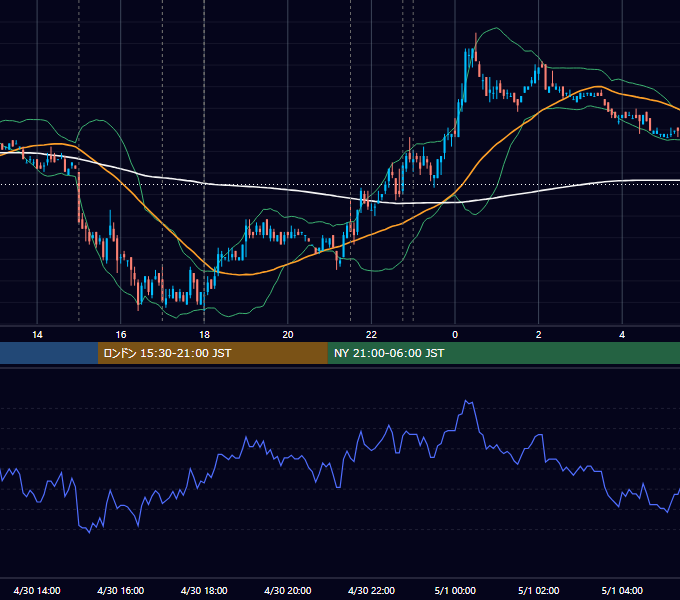The width and height of the screenshot is (680, 600).
Task: Click the 14 hour label on price chart axis
Action: point(37,335)
